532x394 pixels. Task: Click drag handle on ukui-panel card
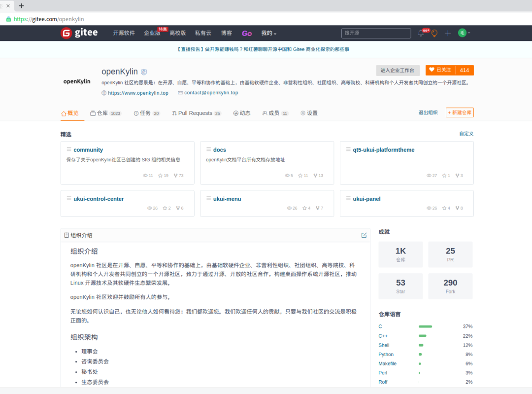348,198
